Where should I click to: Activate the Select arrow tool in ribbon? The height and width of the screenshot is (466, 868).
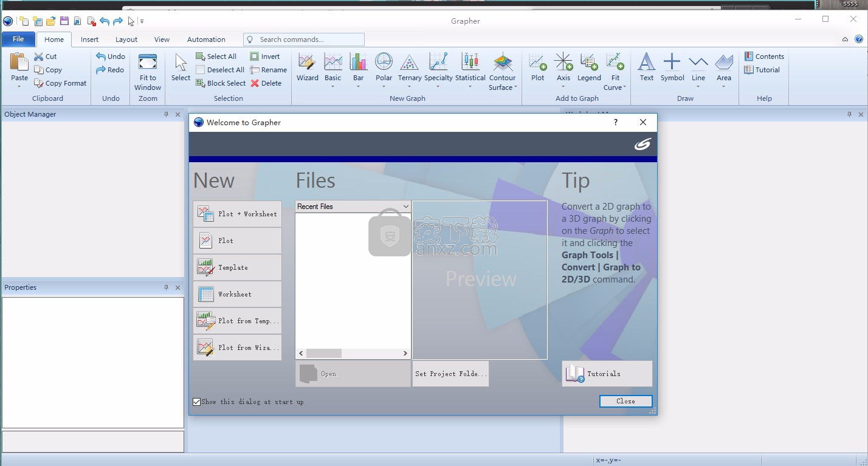[181, 63]
